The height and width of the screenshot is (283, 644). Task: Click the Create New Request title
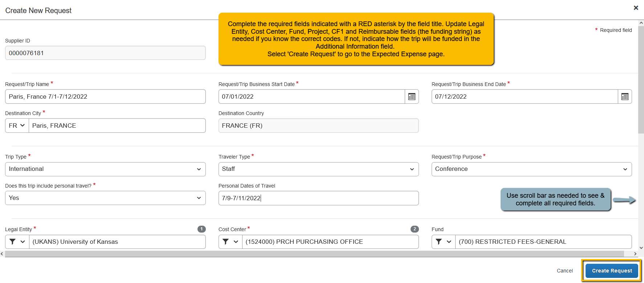(38, 11)
